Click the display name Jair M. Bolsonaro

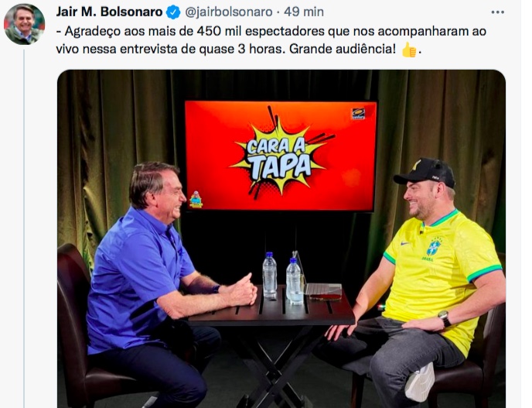[x=109, y=12]
